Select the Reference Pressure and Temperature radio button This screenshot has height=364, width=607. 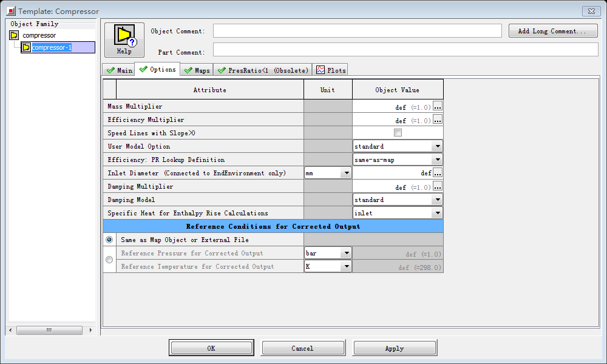click(109, 260)
